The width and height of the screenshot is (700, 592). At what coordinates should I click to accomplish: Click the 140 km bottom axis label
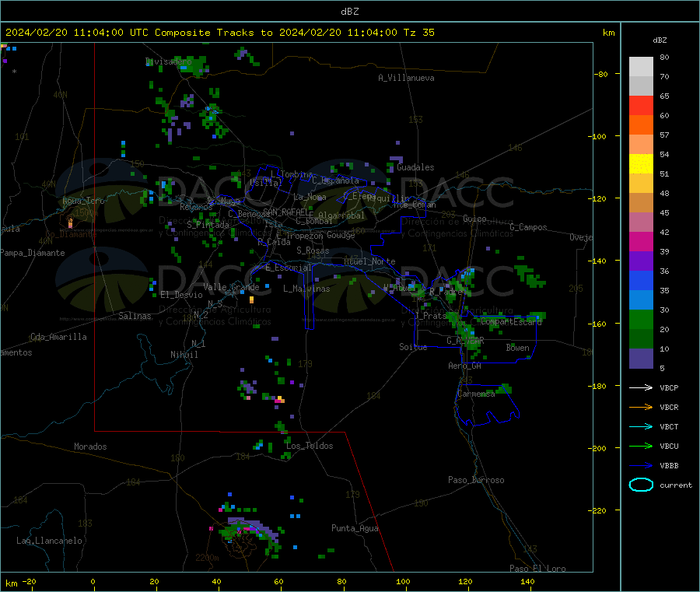527,581
